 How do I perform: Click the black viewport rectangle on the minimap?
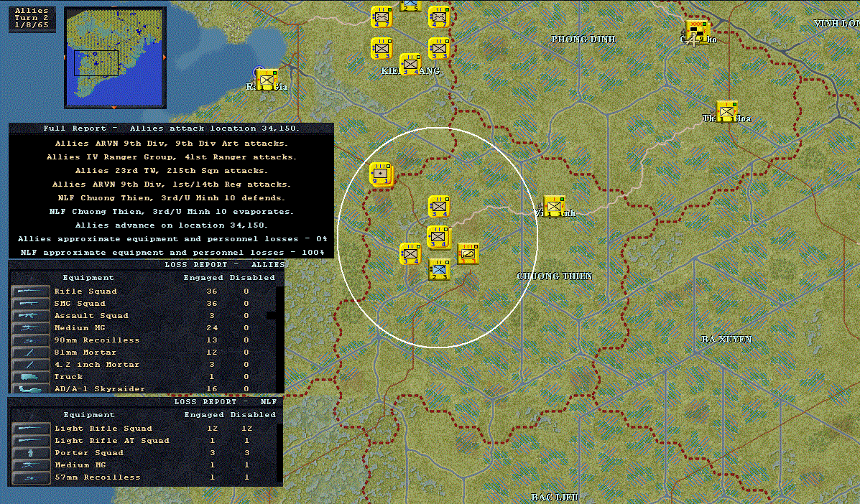click(96, 63)
